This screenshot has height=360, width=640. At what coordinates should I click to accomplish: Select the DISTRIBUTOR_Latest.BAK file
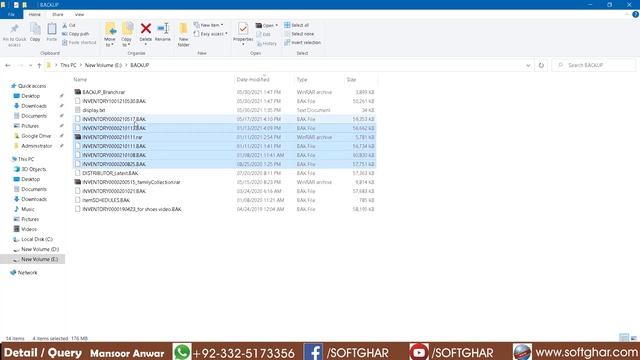tap(224, 173)
